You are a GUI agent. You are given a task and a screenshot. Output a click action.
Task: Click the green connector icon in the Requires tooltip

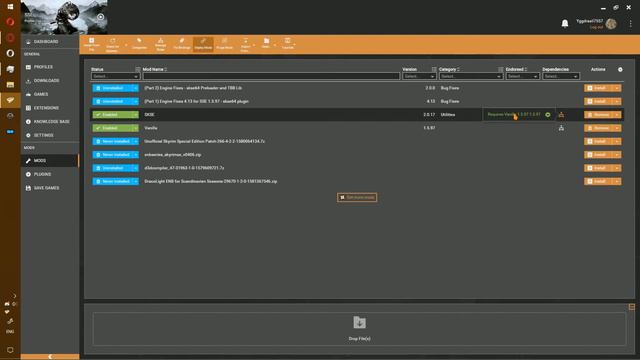click(548, 115)
